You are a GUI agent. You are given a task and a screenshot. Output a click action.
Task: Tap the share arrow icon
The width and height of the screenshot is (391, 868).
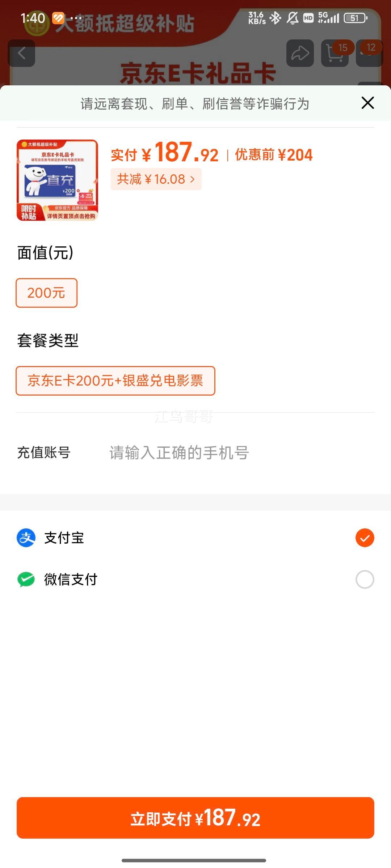click(x=300, y=54)
